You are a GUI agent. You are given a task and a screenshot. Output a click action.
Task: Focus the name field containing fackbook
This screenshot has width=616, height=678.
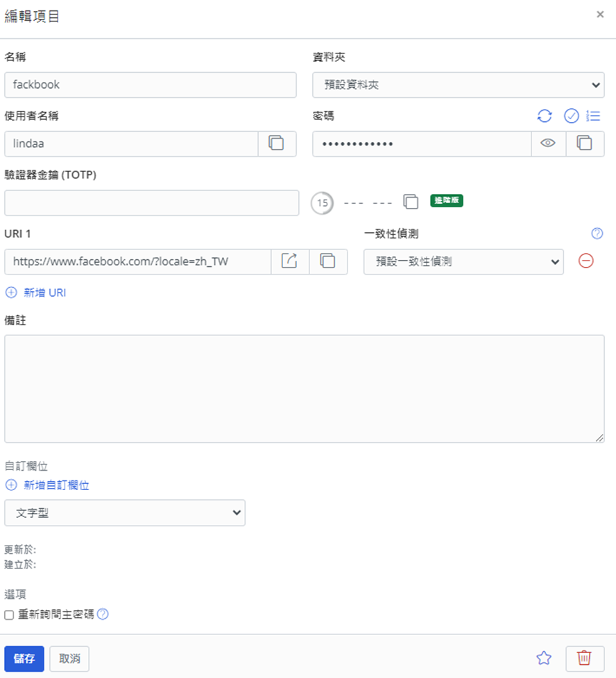point(150,85)
